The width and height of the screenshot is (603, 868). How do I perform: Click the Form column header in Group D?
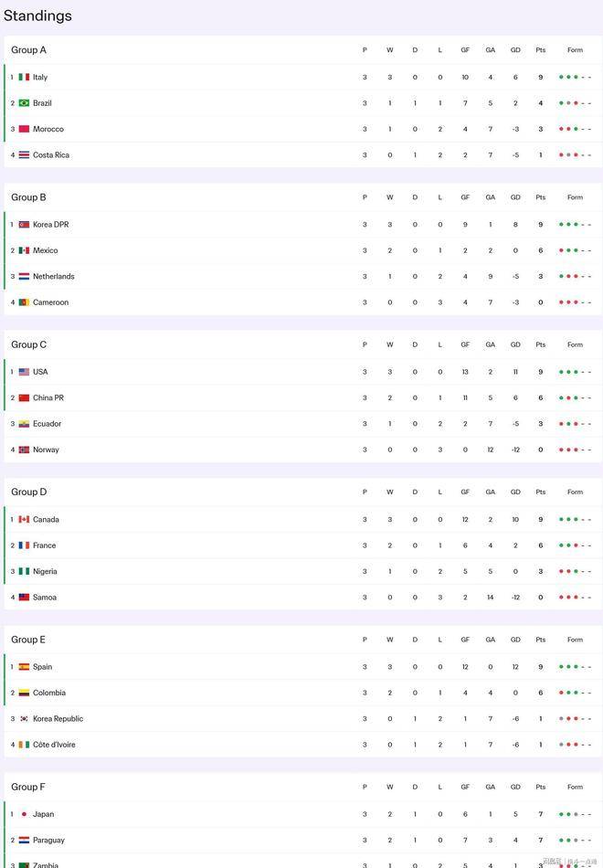pos(575,492)
